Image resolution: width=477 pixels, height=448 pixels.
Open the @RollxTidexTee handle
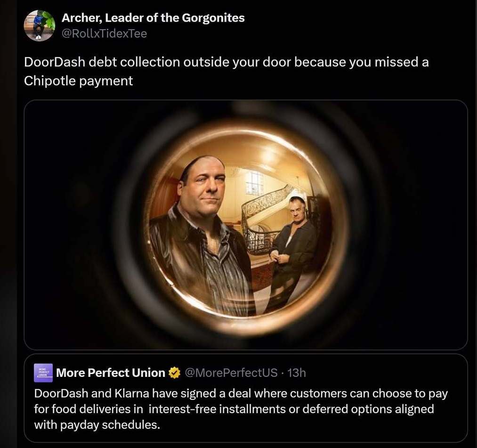pos(105,33)
